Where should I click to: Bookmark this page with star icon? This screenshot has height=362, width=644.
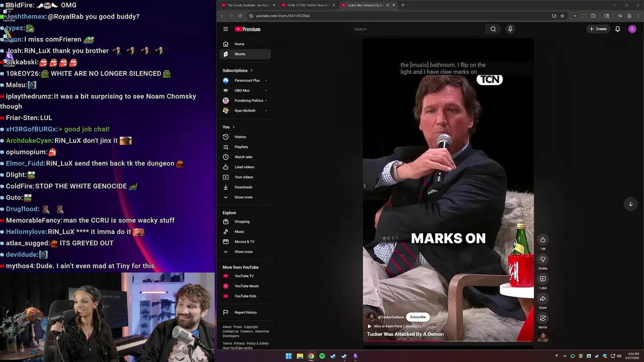tap(562, 16)
